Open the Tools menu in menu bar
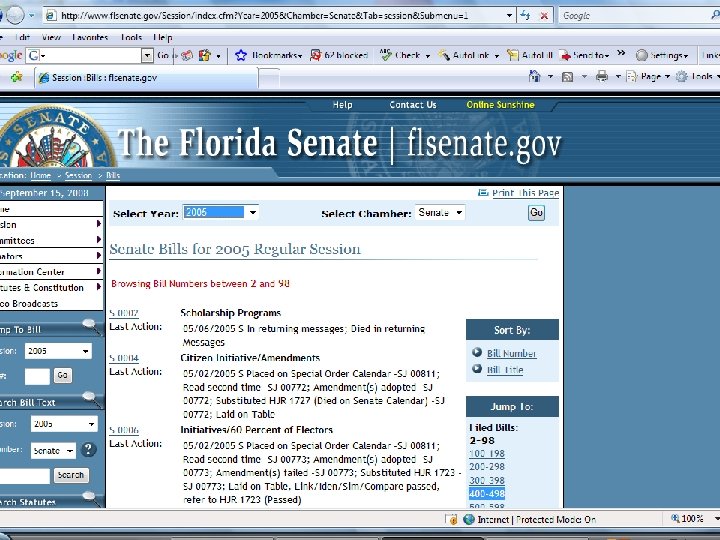 [131, 37]
